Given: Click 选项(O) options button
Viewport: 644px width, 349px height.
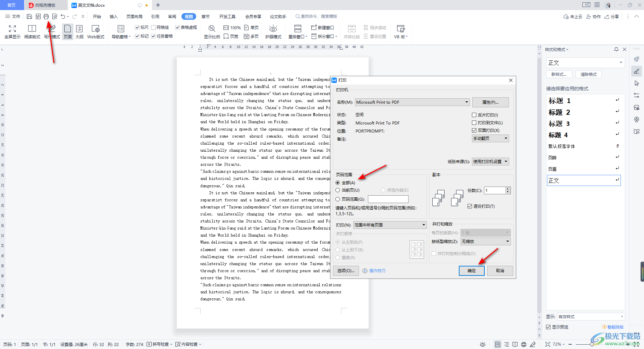Looking at the screenshot, I should point(346,271).
